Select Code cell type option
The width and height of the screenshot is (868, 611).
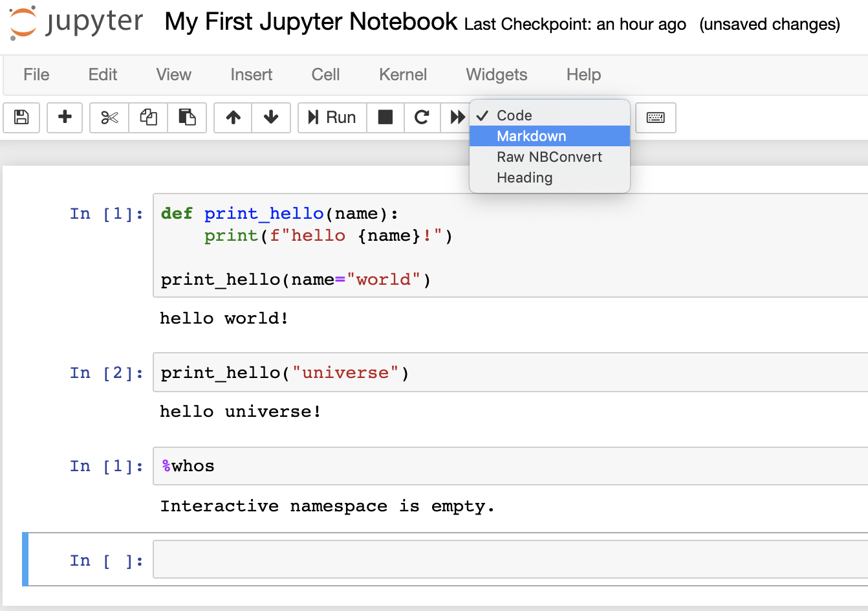point(550,115)
